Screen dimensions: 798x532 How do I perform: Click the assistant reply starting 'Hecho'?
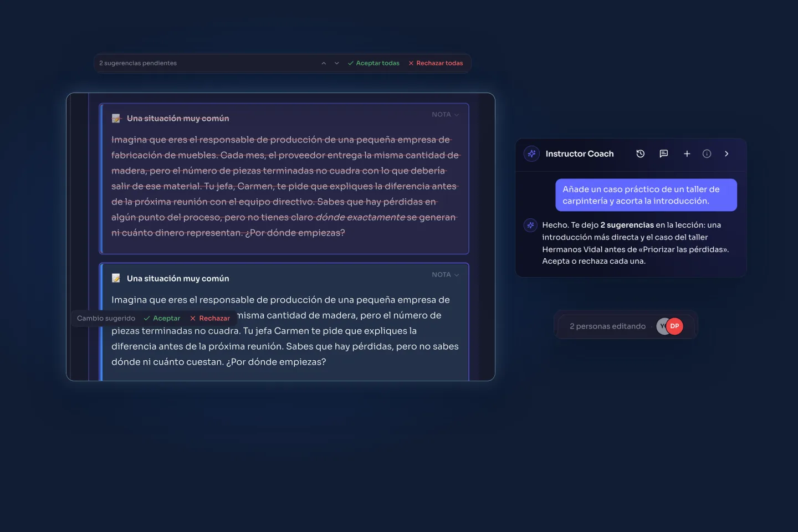click(636, 243)
